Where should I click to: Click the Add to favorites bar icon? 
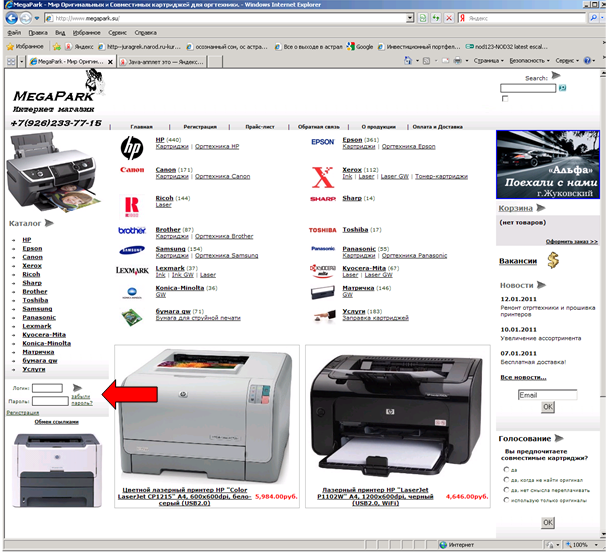point(57,47)
